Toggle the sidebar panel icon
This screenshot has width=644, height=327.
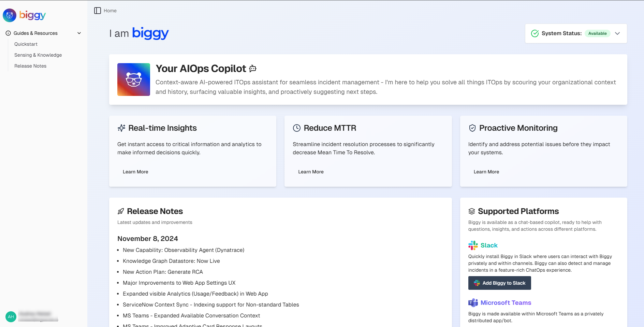[x=98, y=11]
